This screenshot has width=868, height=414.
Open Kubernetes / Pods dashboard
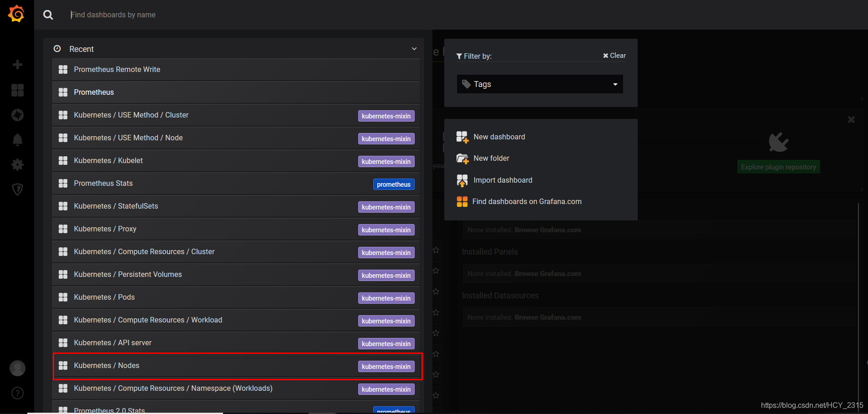coord(236,297)
